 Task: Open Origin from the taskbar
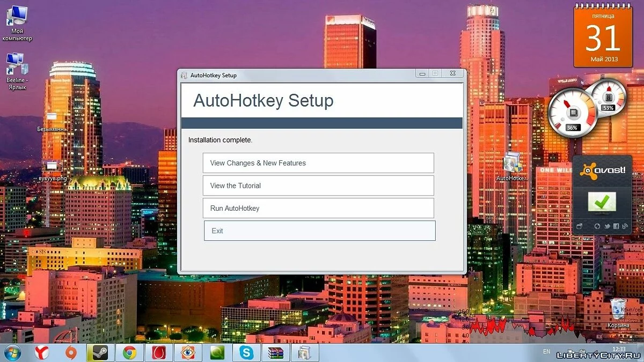tap(71, 352)
